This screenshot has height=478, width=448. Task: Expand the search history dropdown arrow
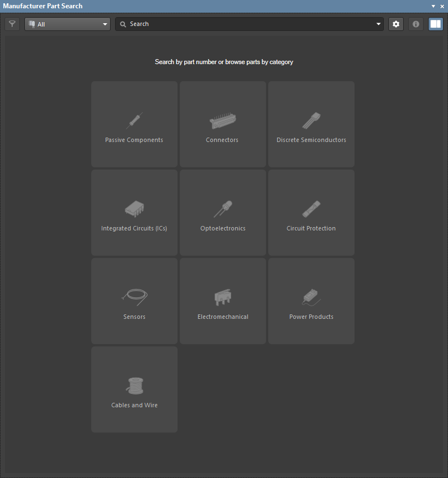(378, 24)
